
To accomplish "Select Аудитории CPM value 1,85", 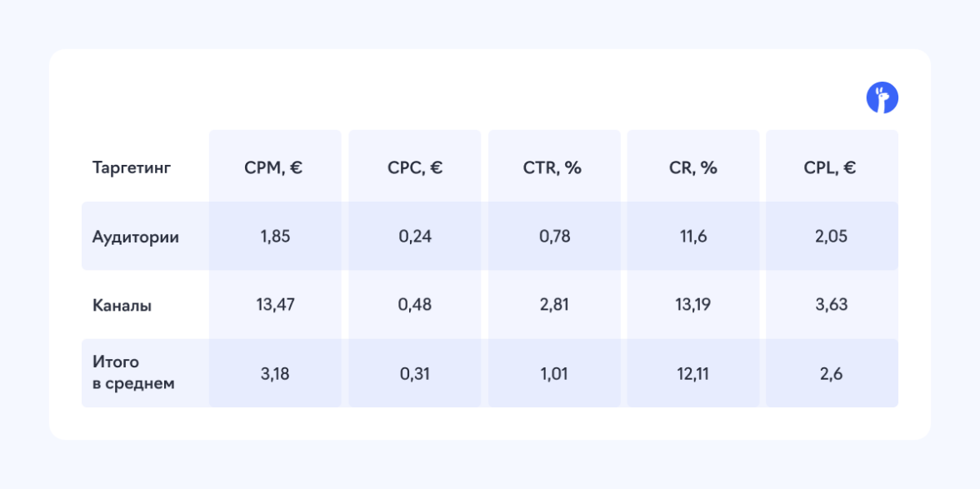I will click(275, 237).
